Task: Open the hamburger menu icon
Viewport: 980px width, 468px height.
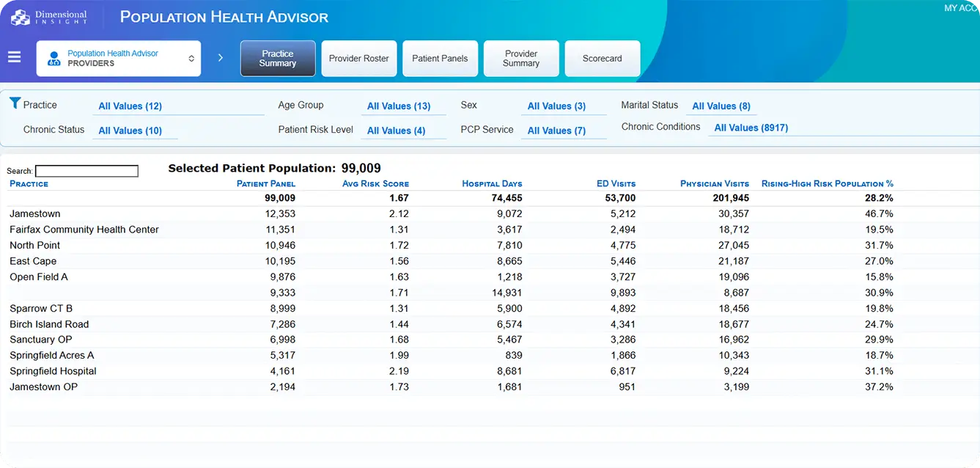Action: (15, 57)
